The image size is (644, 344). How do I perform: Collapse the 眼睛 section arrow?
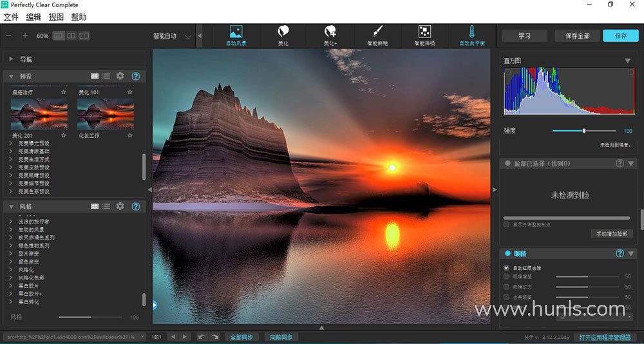[x=631, y=254]
